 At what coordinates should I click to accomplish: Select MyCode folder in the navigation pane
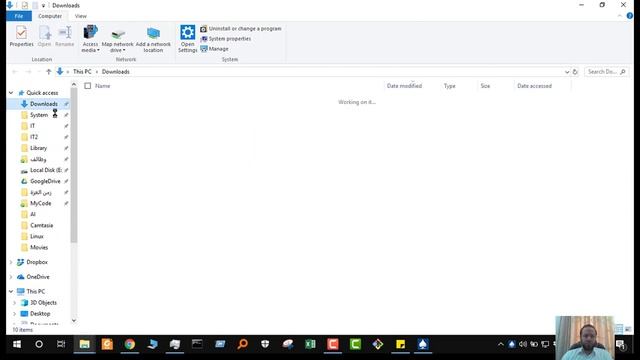(x=40, y=203)
